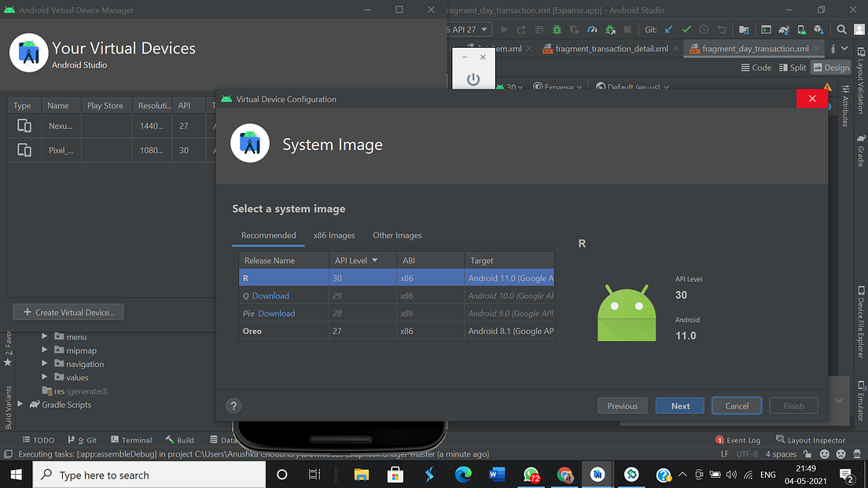868x488 pixels.
Task: Open Search Everywhere with the magnifier icon
Action: (x=840, y=29)
